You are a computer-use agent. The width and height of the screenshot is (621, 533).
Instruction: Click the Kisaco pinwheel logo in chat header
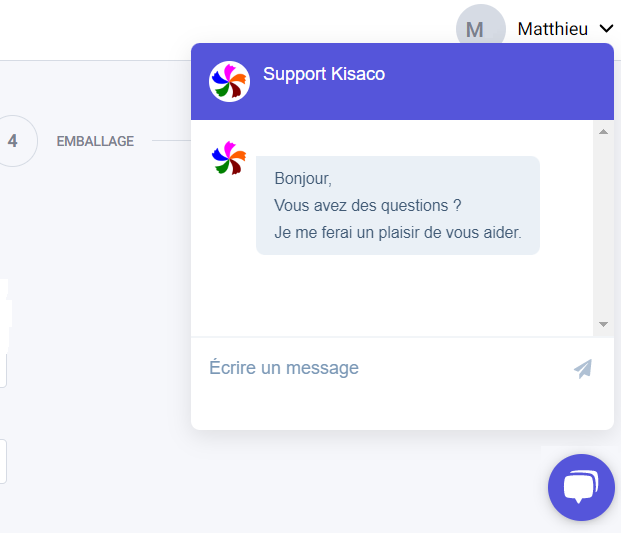point(229,82)
